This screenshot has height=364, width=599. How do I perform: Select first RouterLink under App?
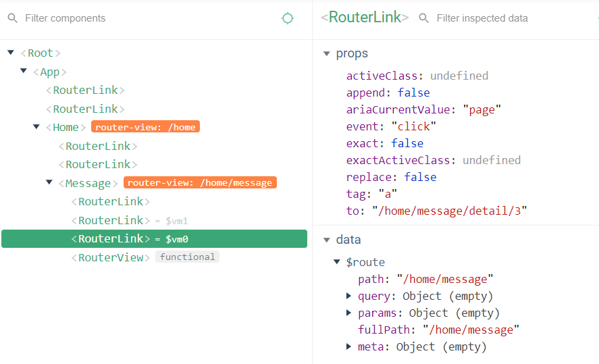85,90
